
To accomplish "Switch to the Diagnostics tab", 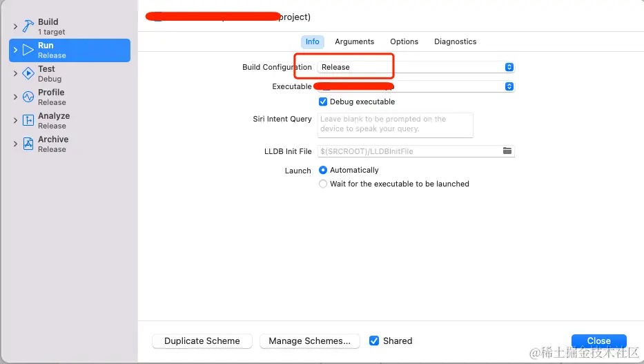I will pyautogui.click(x=455, y=41).
